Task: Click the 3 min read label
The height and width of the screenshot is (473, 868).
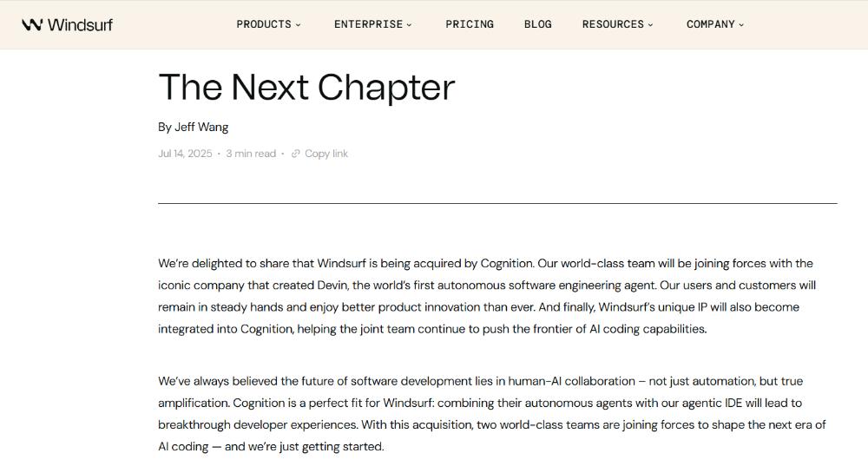Action: pyautogui.click(x=251, y=154)
